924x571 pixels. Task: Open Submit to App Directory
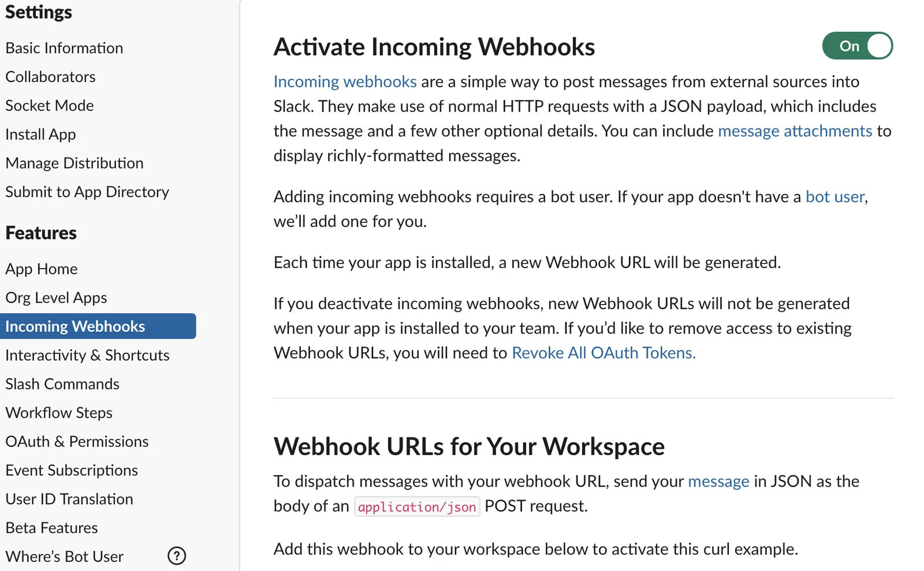[87, 192]
